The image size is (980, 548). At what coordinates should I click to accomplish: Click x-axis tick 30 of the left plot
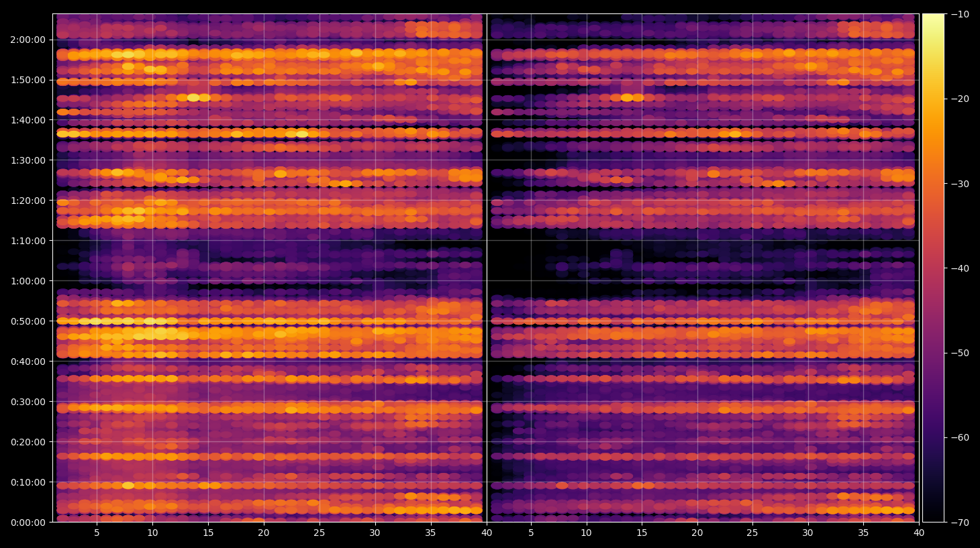pyautogui.click(x=375, y=533)
